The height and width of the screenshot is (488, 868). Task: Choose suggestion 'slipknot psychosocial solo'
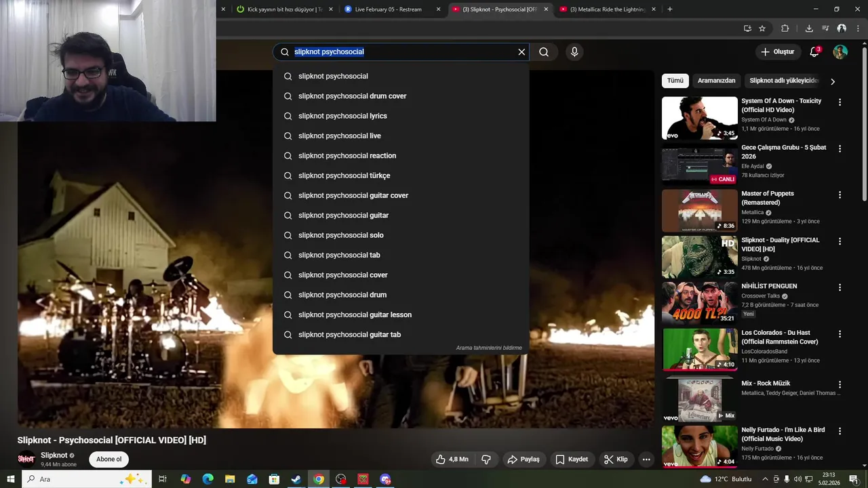coord(401,235)
